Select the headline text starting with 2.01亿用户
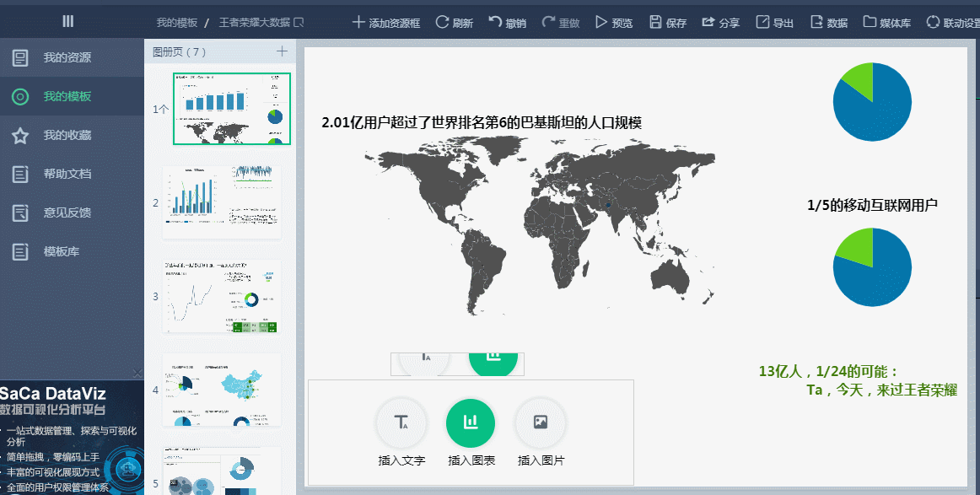This screenshot has height=495, width=980. tap(482, 122)
